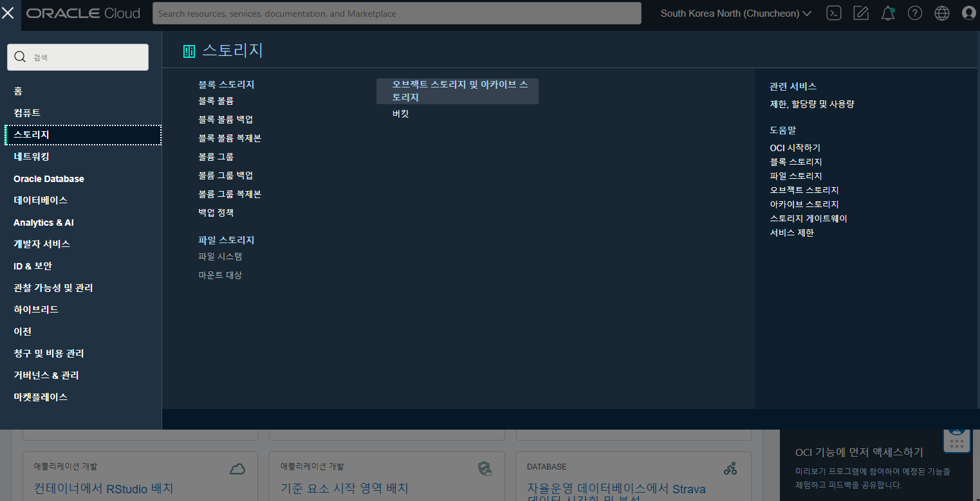
Task: Select Analytics & AI menu item
Action: click(x=44, y=223)
